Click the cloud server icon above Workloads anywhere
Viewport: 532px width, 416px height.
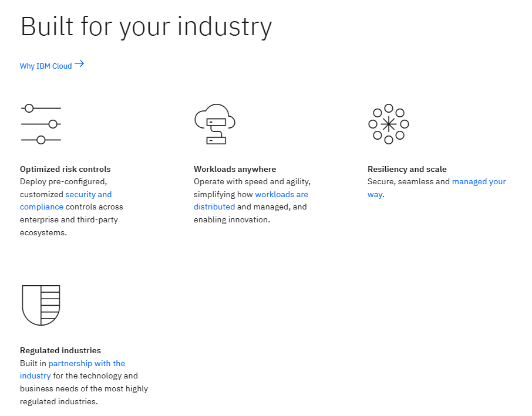[x=214, y=124]
